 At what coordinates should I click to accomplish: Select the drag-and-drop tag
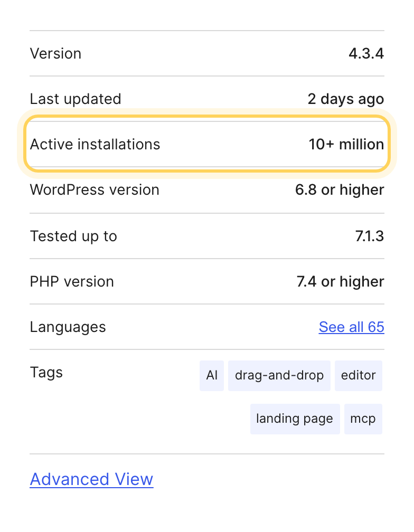[279, 376]
